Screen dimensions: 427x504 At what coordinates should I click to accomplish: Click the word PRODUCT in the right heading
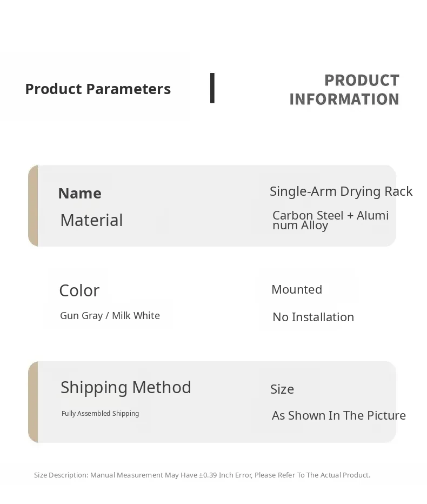click(x=362, y=80)
